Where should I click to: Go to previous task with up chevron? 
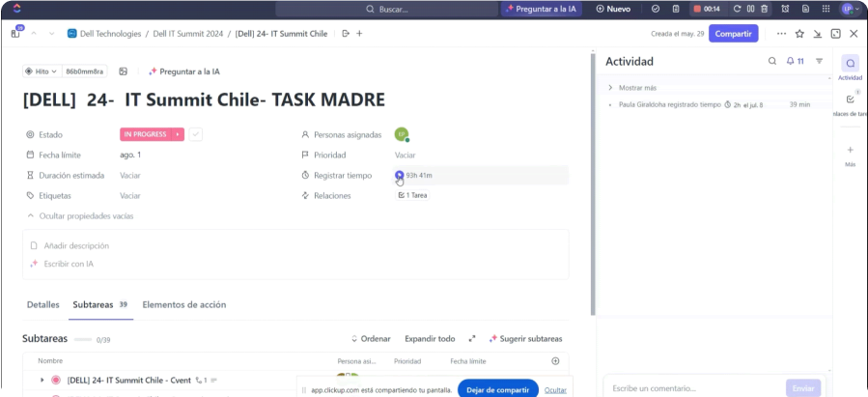click(x=34, y=34)
